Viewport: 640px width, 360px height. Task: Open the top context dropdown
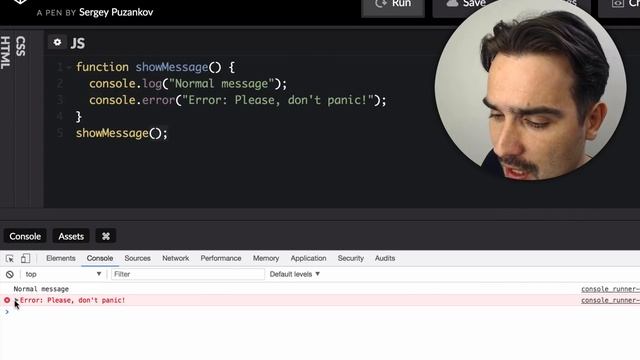coord(63,274)
